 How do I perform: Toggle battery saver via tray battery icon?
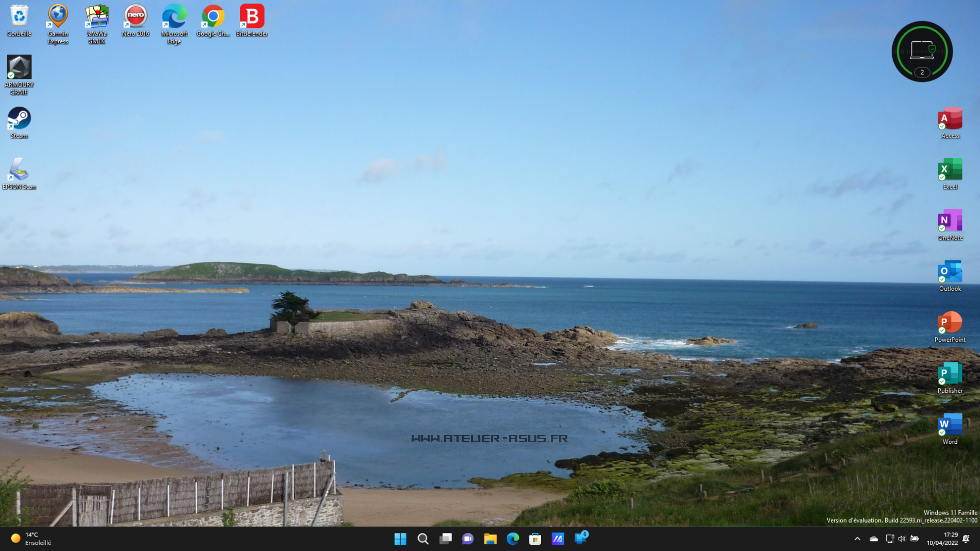point(913,539)
